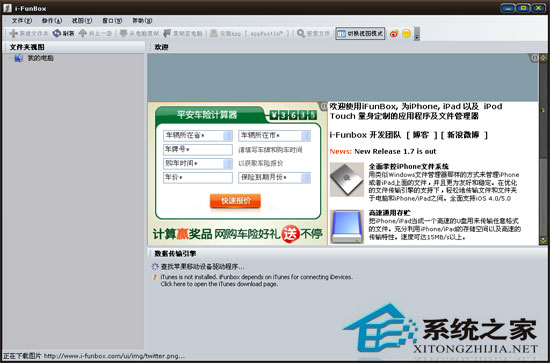Click the 正在下载图片 status bar text
Viewport: 550px width, 363px height.
click(94, 356)
